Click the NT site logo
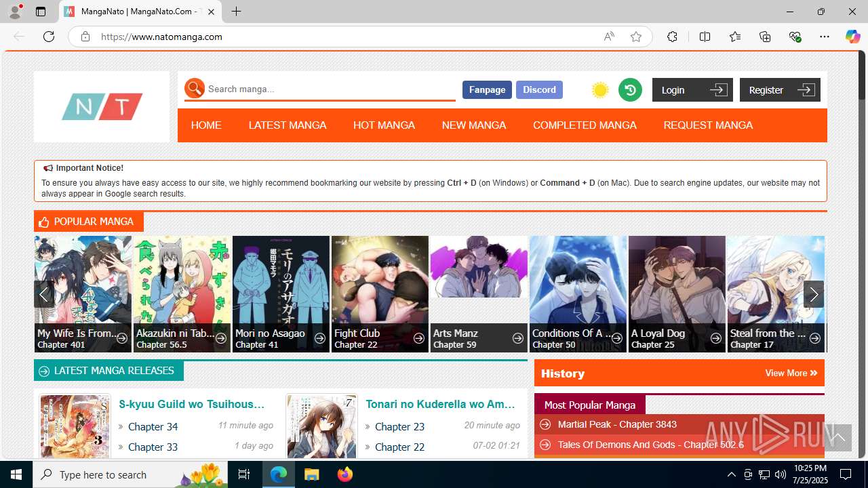 102,106
